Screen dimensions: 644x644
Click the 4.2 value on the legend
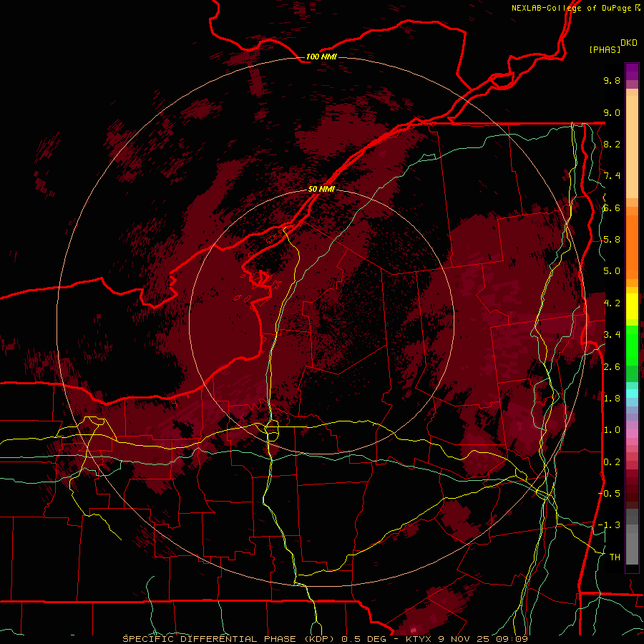point(612,303)
